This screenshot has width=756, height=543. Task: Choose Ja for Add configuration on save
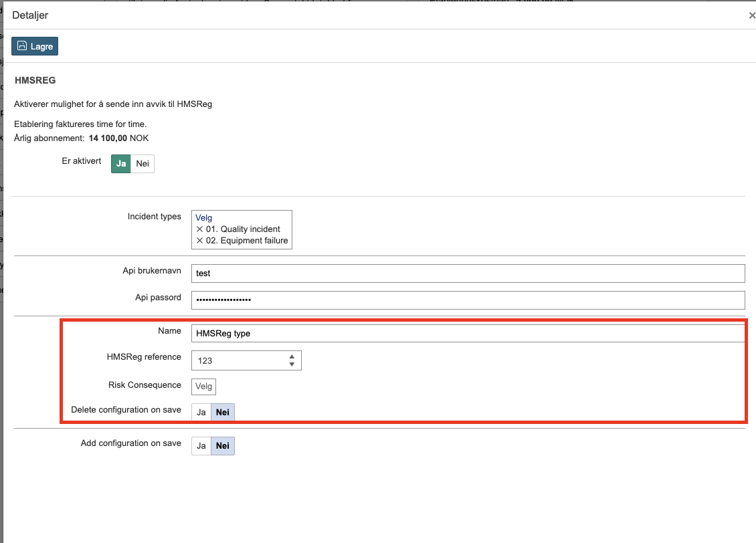[201, 446]
